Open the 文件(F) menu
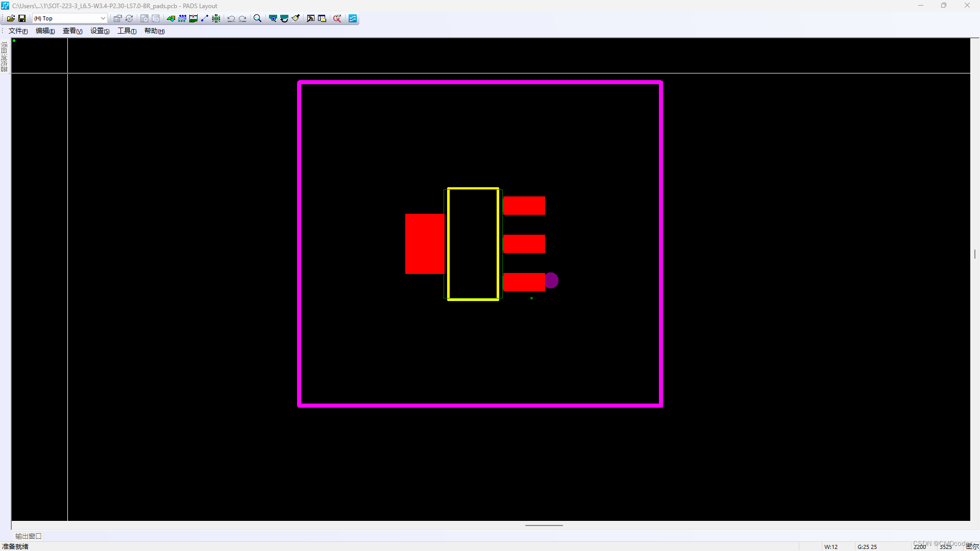980x551 pixels. 18,31
